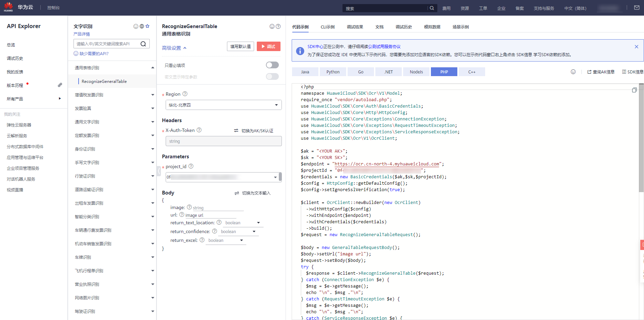Click SDK信息 link
The width and height of the screenshot is (644, 320).
(x=632, y=72)
